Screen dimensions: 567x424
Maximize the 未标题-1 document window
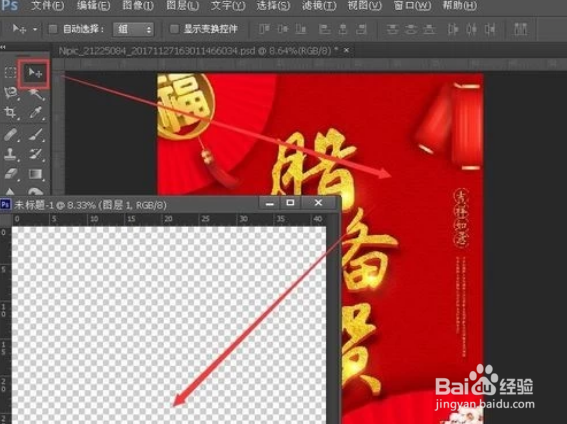290,203
